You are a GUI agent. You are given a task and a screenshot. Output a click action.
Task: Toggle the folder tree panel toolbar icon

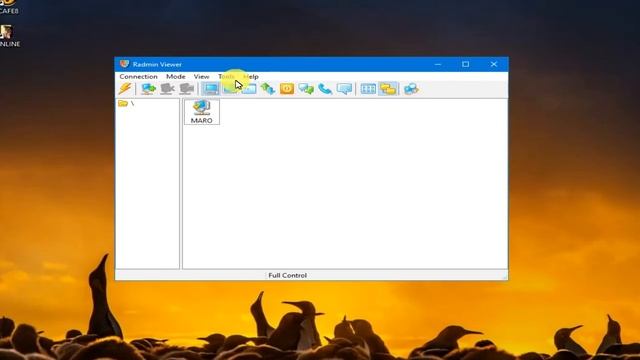click(388, 89)
